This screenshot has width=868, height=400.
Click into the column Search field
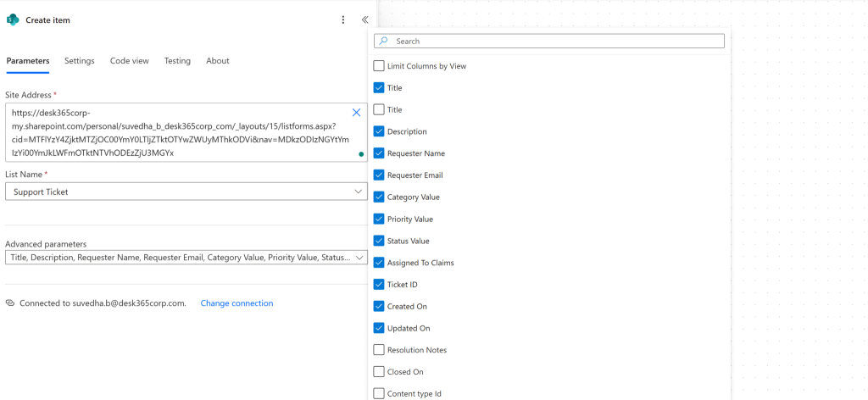point(549,41)
